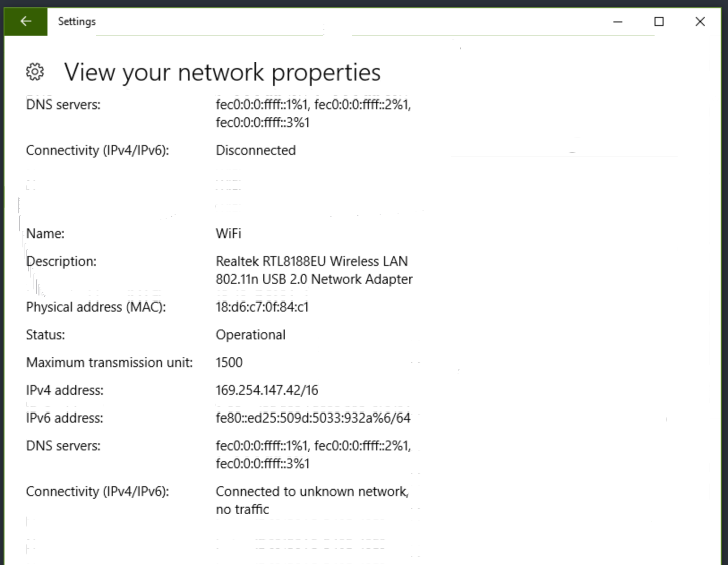Click the IPv4 address 169.254.147.42/16
Viewport: 728px width, 565px height.
click(x=267, y=390)
